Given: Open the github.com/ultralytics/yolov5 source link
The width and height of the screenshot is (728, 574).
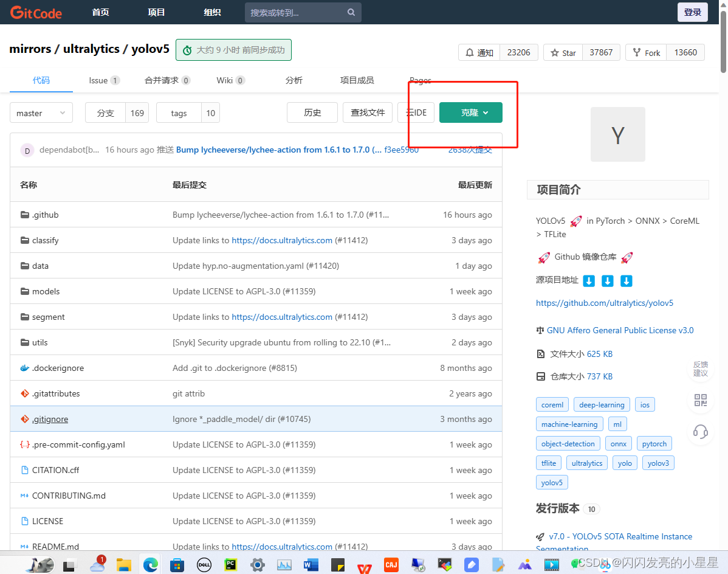Looking at the screenshot, I should pyautogui.click(x=605, y=303).
